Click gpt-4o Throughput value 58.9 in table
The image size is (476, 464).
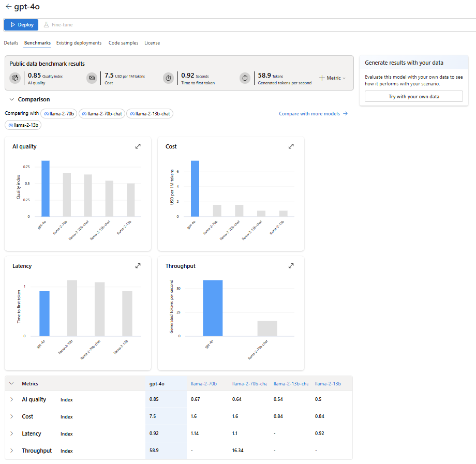tap(154, 451)
